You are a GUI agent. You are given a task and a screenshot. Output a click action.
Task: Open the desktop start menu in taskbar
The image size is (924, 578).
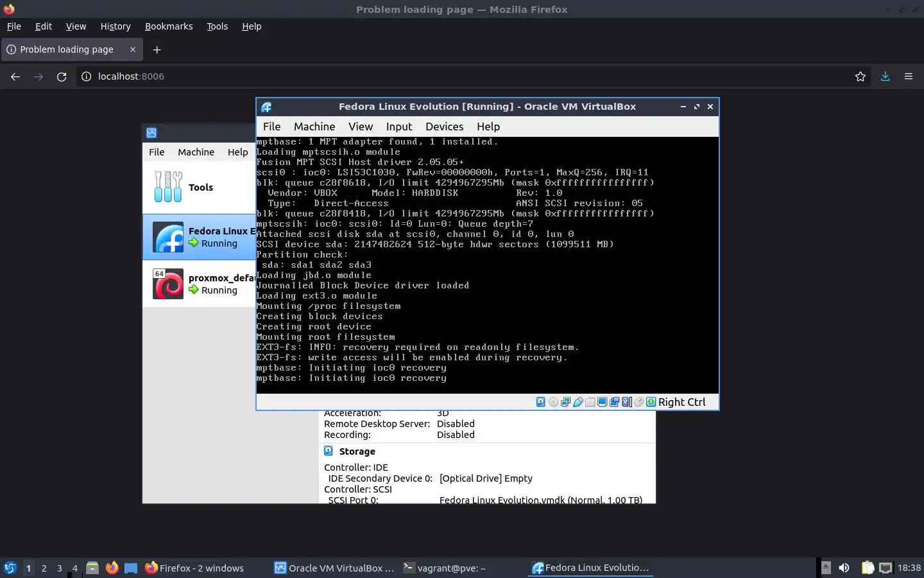10,568
